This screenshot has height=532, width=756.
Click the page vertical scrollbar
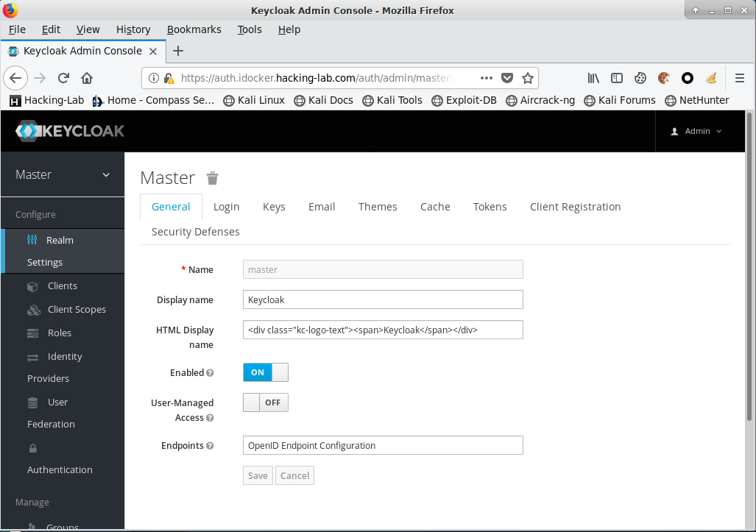(x=749, y=265)
